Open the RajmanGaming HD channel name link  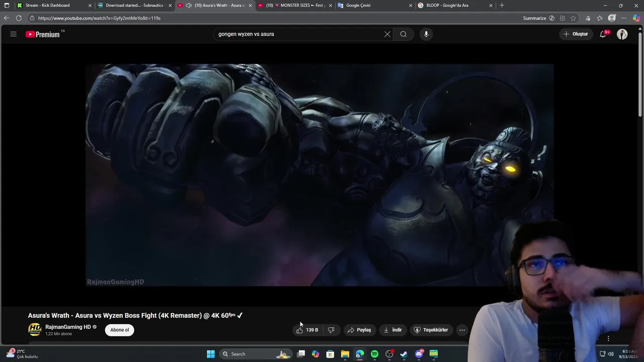coord(68,327)
